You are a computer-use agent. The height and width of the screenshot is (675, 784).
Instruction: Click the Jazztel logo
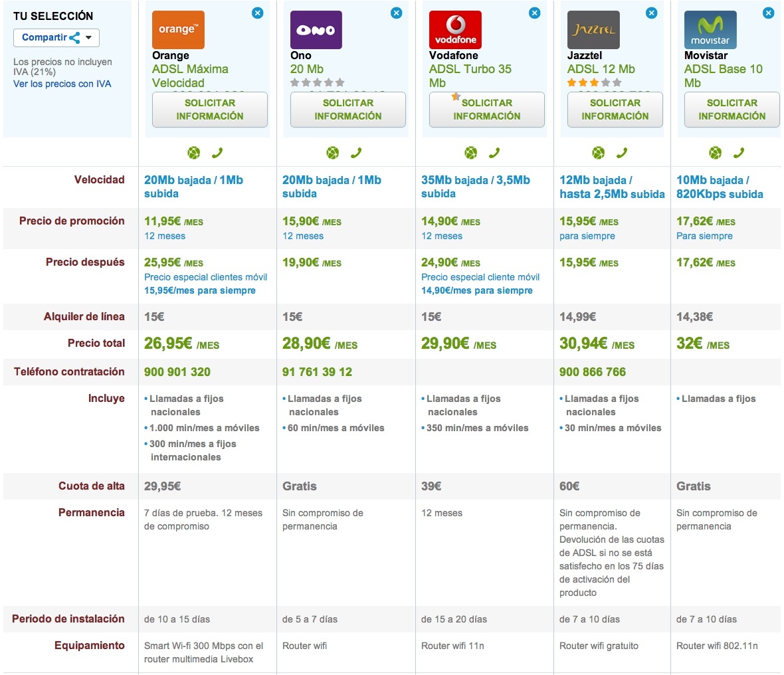tap(593, 30)
